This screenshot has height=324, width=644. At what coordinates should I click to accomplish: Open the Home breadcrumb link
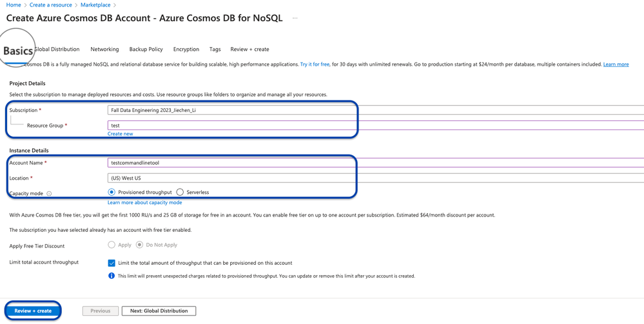tap(14, 5)
